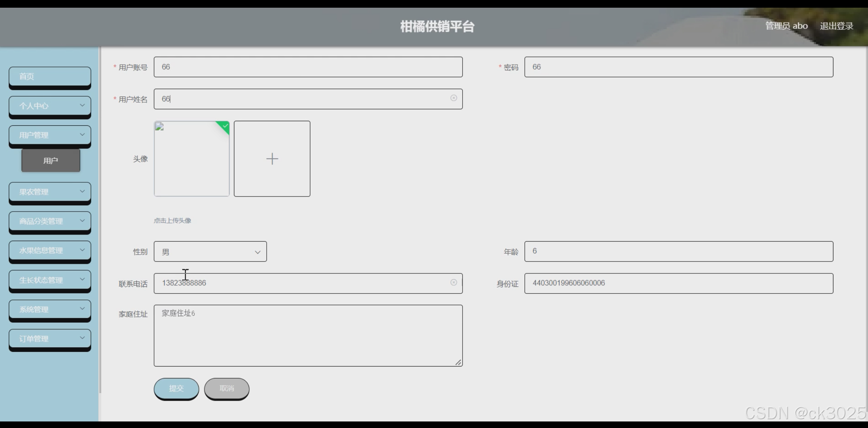Expand the 个人中心 menu

[50, 106]
